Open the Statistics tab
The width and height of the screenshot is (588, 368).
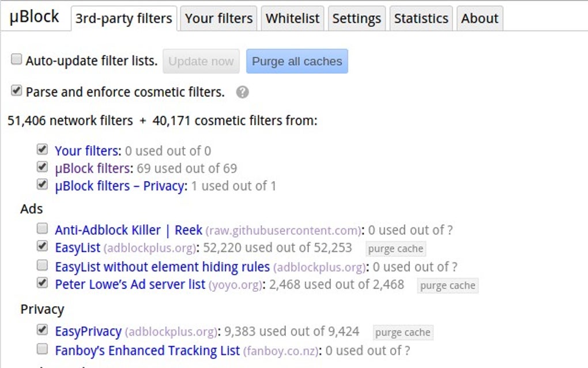(x=421, y=18)
